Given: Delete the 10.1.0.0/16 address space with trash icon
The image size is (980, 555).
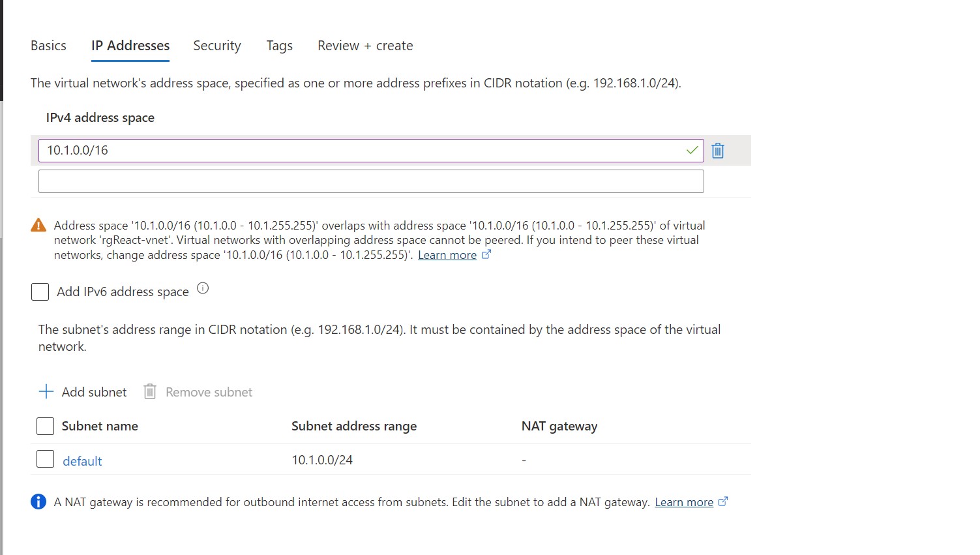Looking at the screenshot, I should [717, 151].
